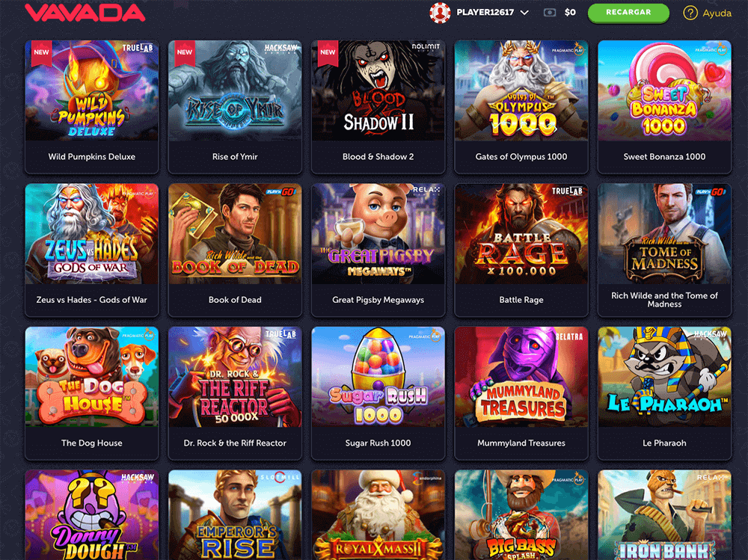Open the Mummyland Treasures game thumbnail
This screenshot has height=560, width=748.
pos(521,377)
